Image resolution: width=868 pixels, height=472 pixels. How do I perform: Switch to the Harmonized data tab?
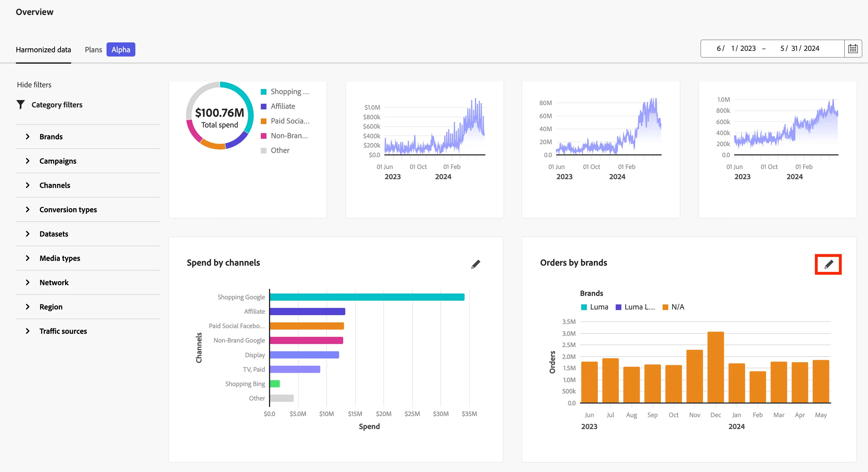coord(43,49)
